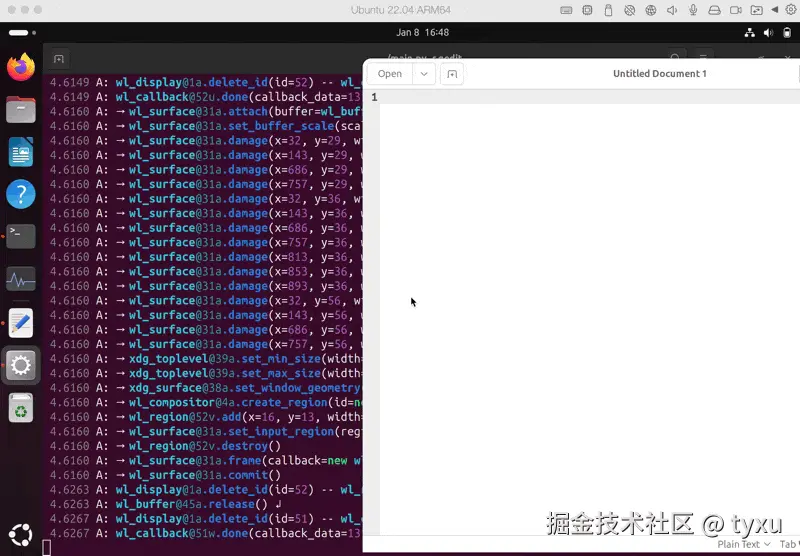Click the wl_buffer@45a.release() terminal line
Image resolution: width=800 pixels, height=556 pixels.
pyautogui.click(x=166, y=504)
